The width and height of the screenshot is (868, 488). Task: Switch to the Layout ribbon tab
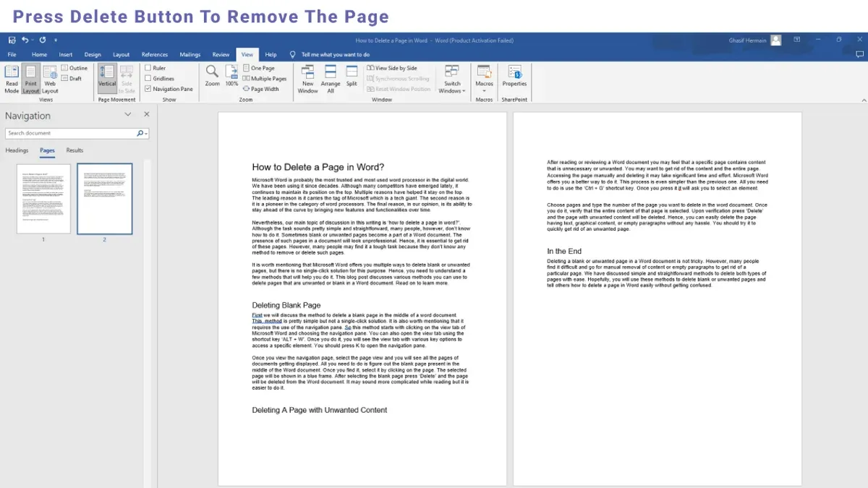121,54
